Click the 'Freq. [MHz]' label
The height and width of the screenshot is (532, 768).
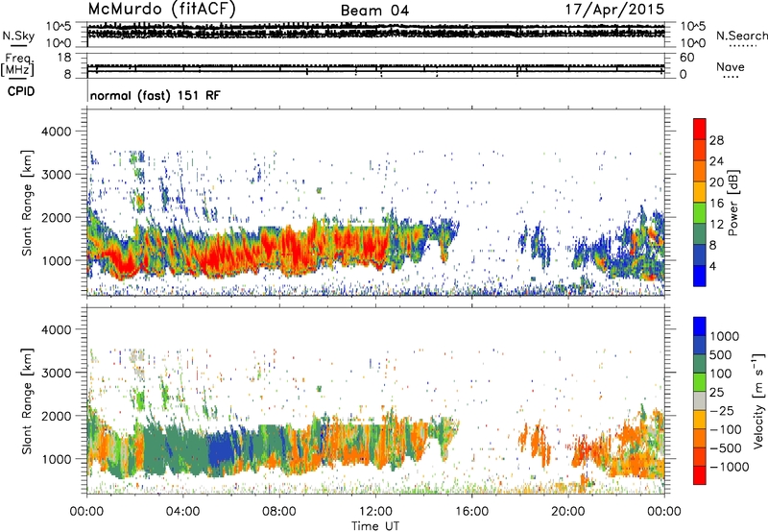click(x=17, y=64)
